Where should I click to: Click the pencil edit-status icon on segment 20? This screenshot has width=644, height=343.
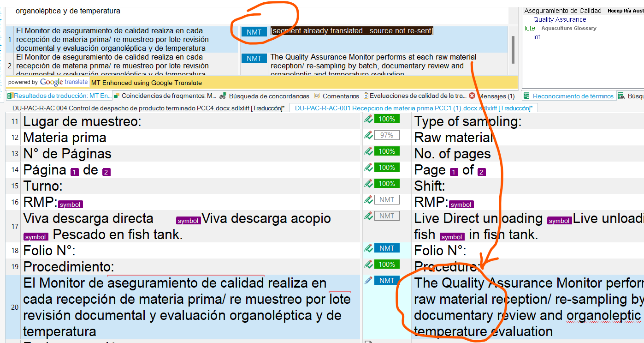tap(367, 280)
